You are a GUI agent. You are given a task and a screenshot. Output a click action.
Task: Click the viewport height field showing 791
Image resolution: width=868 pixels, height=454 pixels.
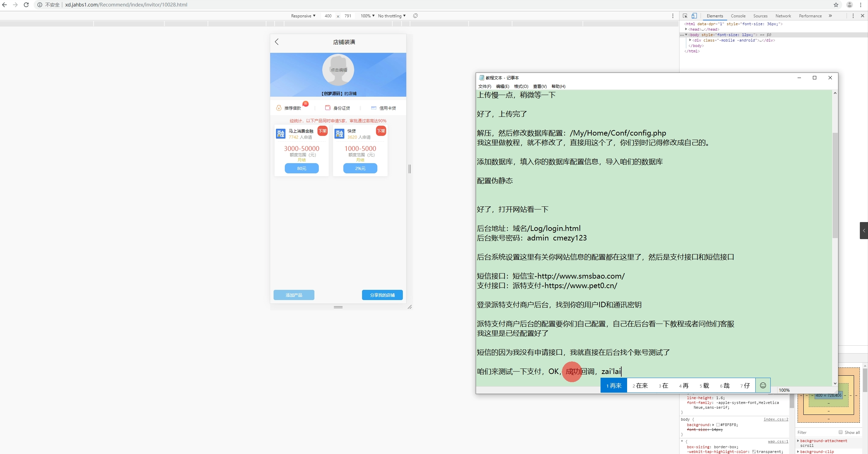[348, 16]
